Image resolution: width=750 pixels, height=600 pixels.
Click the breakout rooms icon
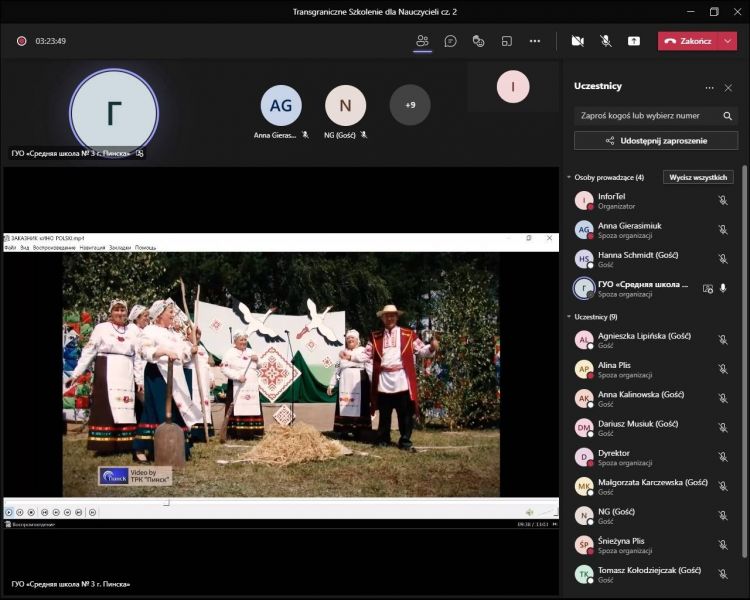[x=507, y=41]
